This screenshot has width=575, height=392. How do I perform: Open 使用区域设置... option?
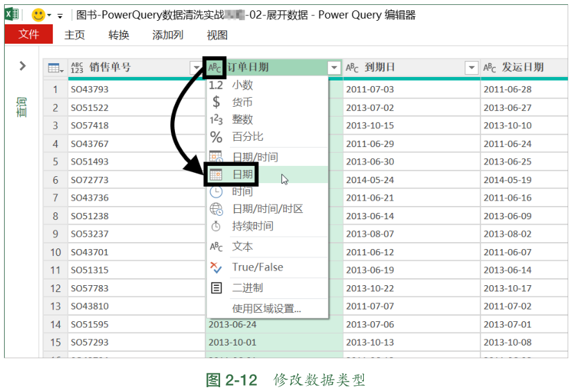pyautogui.click(x=267, y=309)
